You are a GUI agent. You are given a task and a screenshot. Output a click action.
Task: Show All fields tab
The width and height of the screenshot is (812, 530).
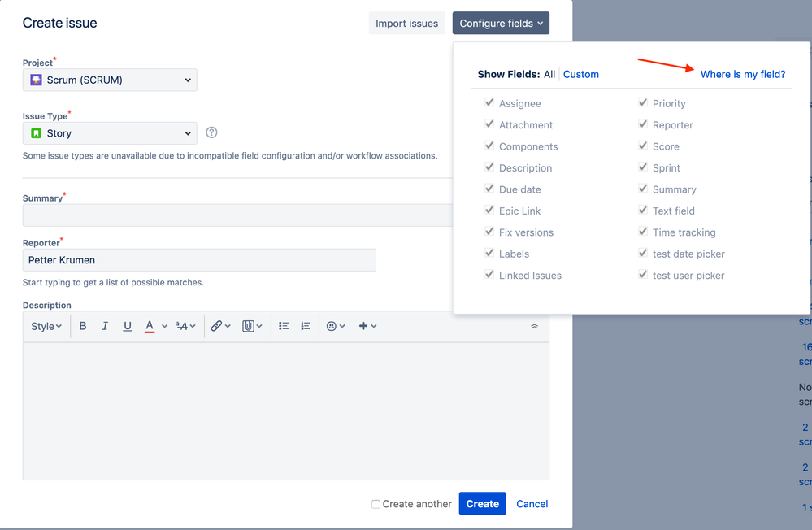tap(549, 74)
